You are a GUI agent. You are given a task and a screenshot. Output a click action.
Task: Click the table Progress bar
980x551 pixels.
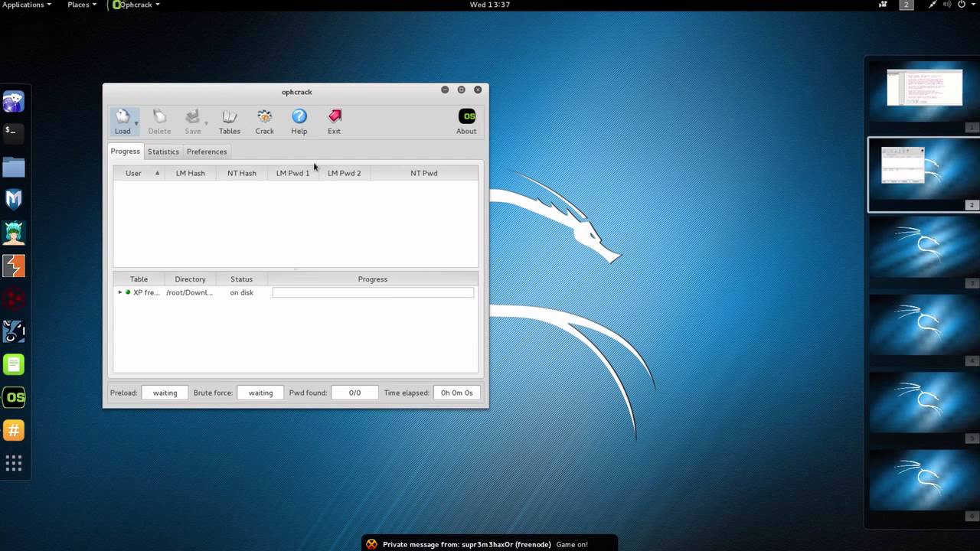[373, 292]
